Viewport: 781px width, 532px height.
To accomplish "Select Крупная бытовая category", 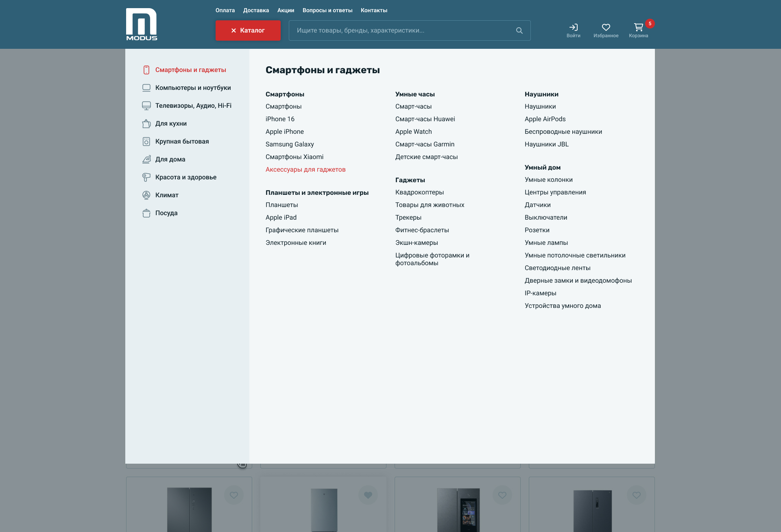I will (x=182, y=142).
